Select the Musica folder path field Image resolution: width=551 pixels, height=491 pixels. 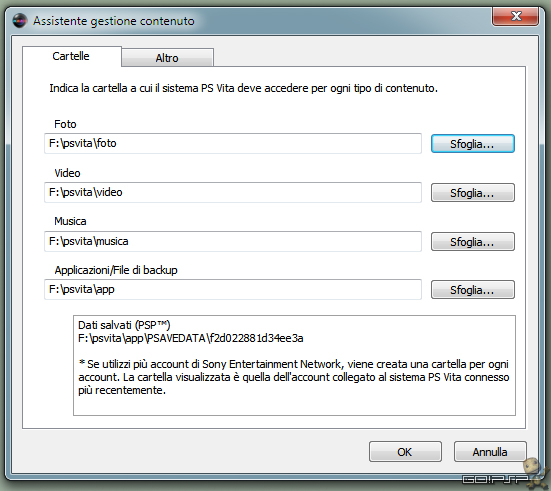click(x=233, y=241)
